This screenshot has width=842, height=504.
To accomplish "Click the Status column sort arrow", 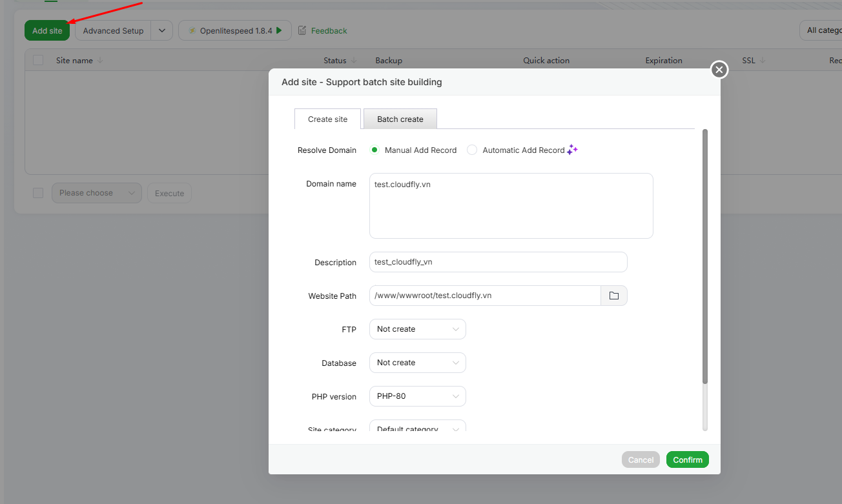I will (x=354, y=61).
